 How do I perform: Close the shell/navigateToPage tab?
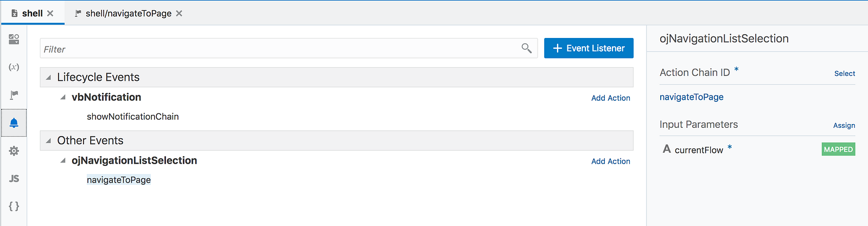pos(179,13)
